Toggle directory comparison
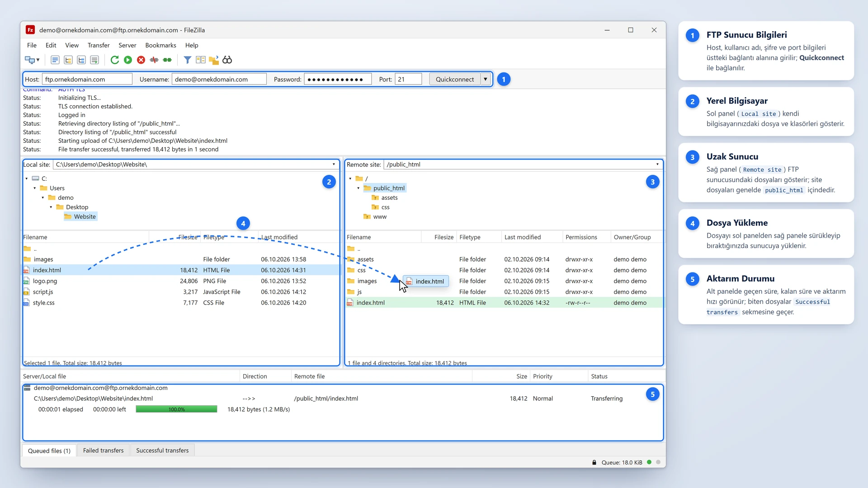 click(x=201, y=60)
